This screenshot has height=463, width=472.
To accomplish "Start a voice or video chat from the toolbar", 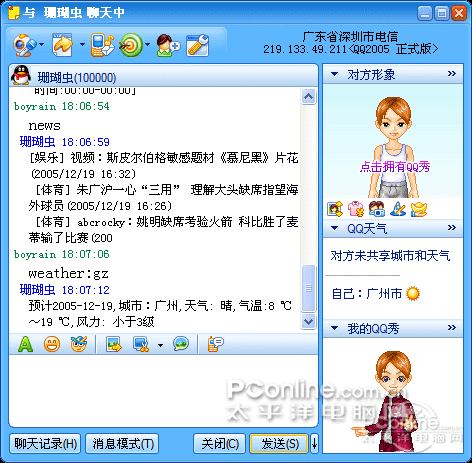I will pyautogui.click(x=25, y=45).
